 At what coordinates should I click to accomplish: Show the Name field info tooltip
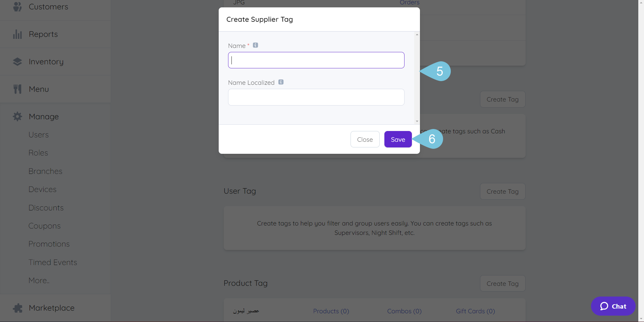255,45
